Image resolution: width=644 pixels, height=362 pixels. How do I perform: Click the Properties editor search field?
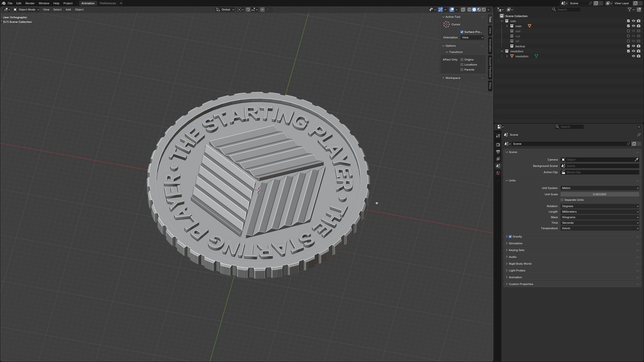pyautogui.click(x=569, y=127)
